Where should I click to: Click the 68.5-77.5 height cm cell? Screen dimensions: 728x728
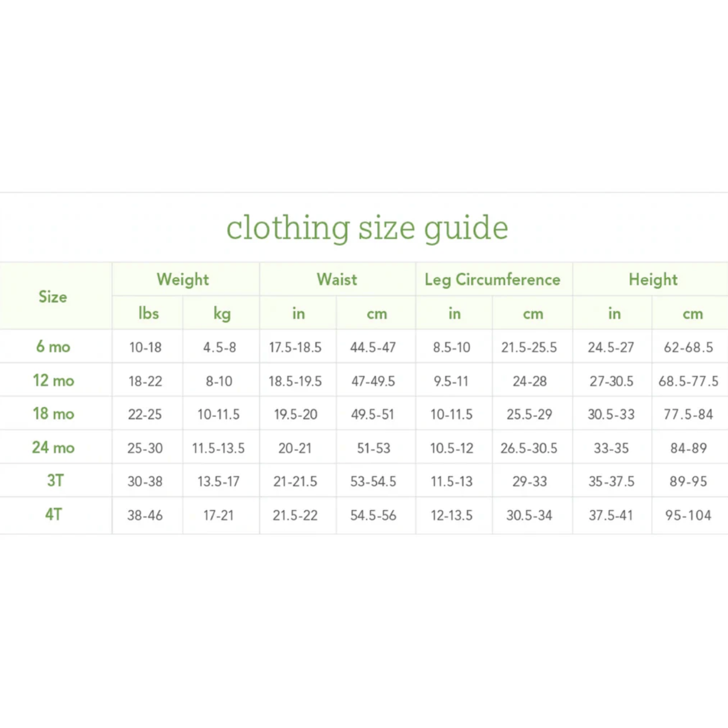[x=688, y=381]
